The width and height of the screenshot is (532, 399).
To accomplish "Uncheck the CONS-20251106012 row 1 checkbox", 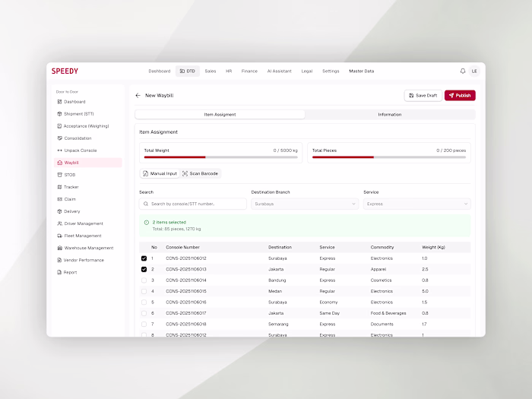I will (144, 258).
